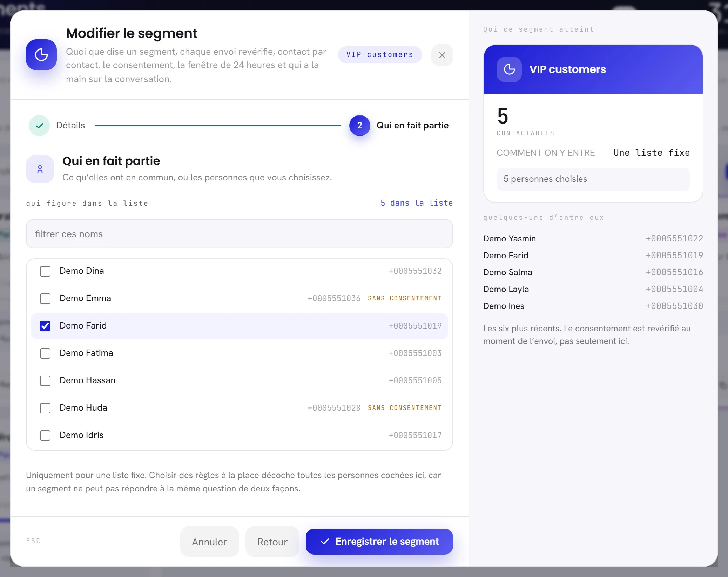The width and height of the screenshot is (728, 577).
Task: Check the Demo Idris checkbox
Action: pyautogui.click(x=45, y=436)
